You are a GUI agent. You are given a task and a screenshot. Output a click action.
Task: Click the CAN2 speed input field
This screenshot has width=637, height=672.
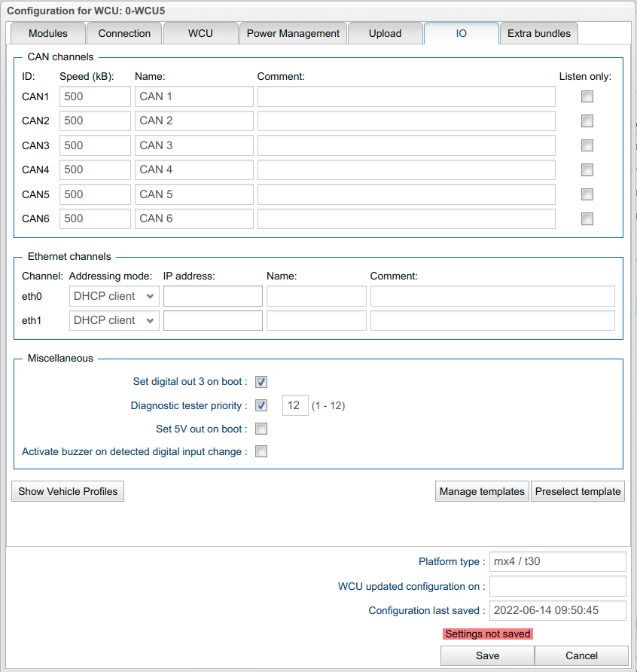pos(95,121)
